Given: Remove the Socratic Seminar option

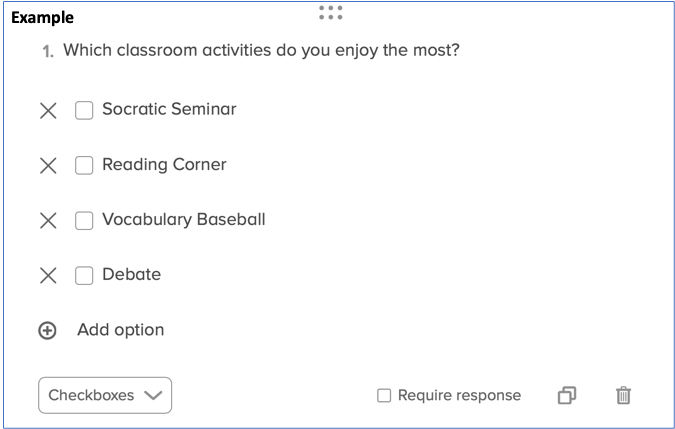Looking at the screenshot, I should coord(48,110).
